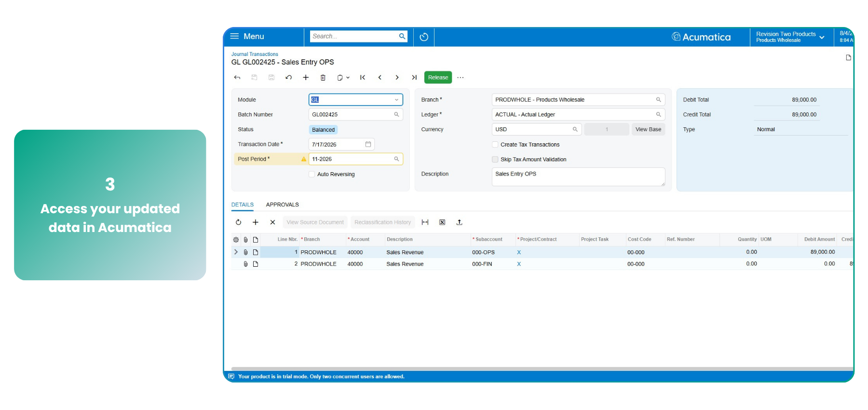Open the Journal Transactions breadcrumb link
Screen dimensions: 868x410
point(255,54)
